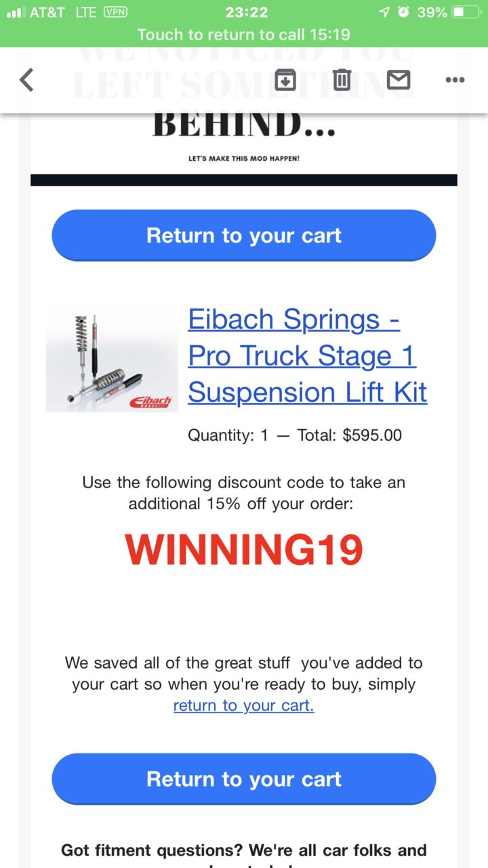Tap the alarm clock status icon
The image size is (488, 868).
pos(404,12)
